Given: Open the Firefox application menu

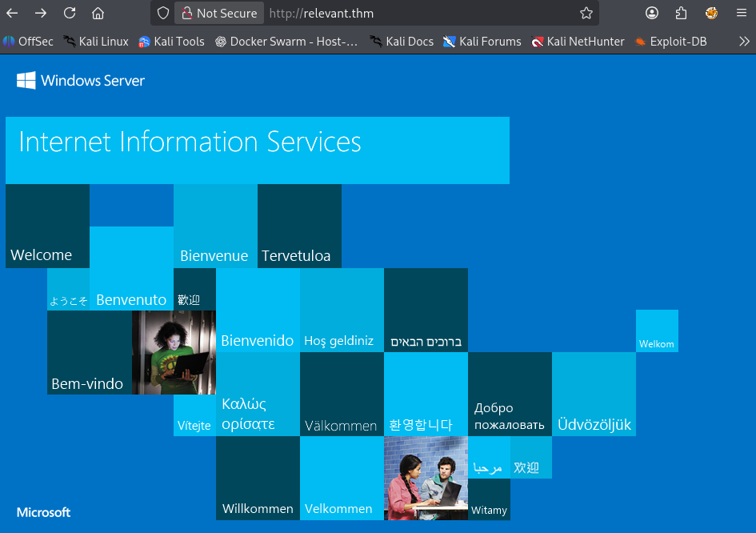Looking at the screenshot, I should [742, 13].
